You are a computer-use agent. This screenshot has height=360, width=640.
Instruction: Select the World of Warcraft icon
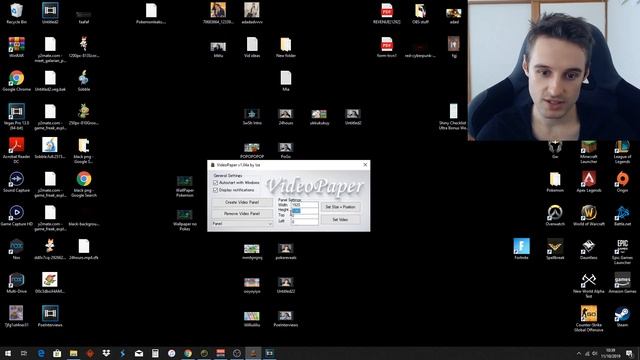click(589, 216)
